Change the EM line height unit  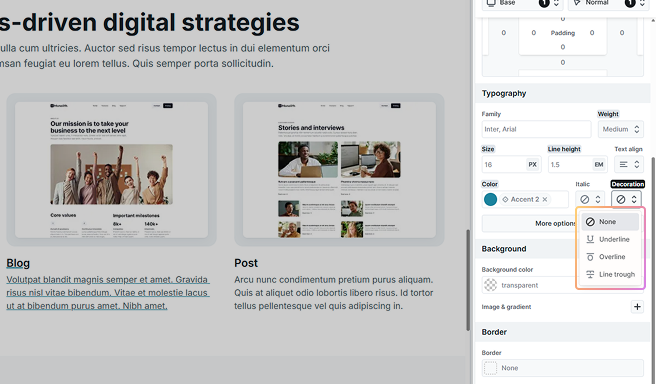[599, 164]
